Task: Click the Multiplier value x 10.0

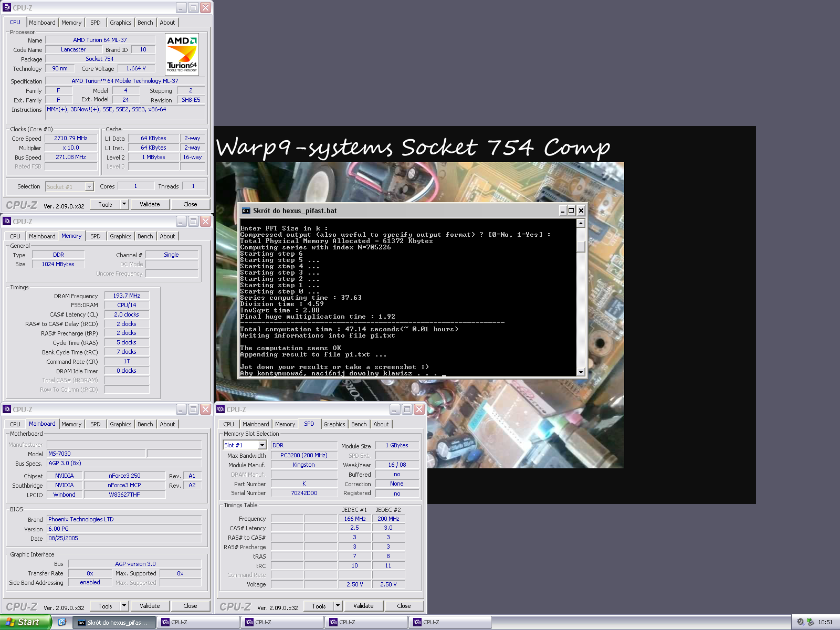Action: [71, 148]
